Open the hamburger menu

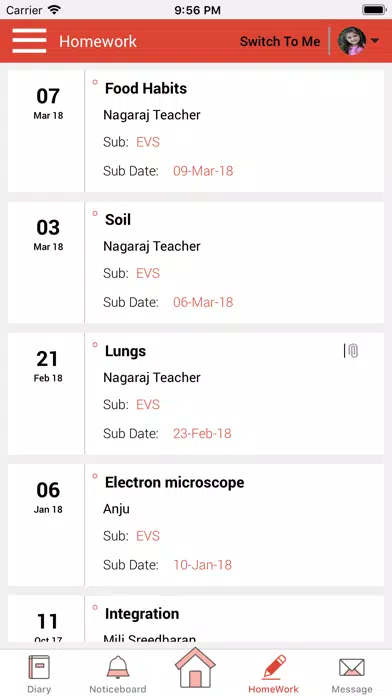[x=29, y=41]
